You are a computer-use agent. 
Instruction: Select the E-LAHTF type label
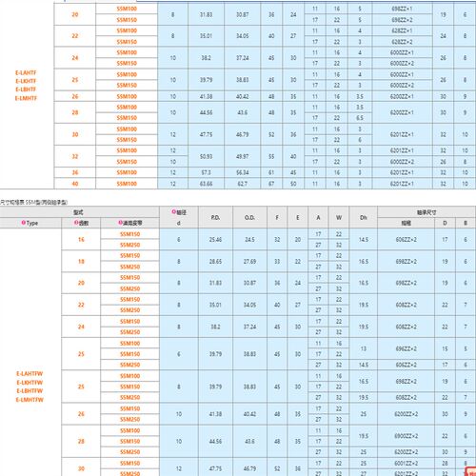26,72
